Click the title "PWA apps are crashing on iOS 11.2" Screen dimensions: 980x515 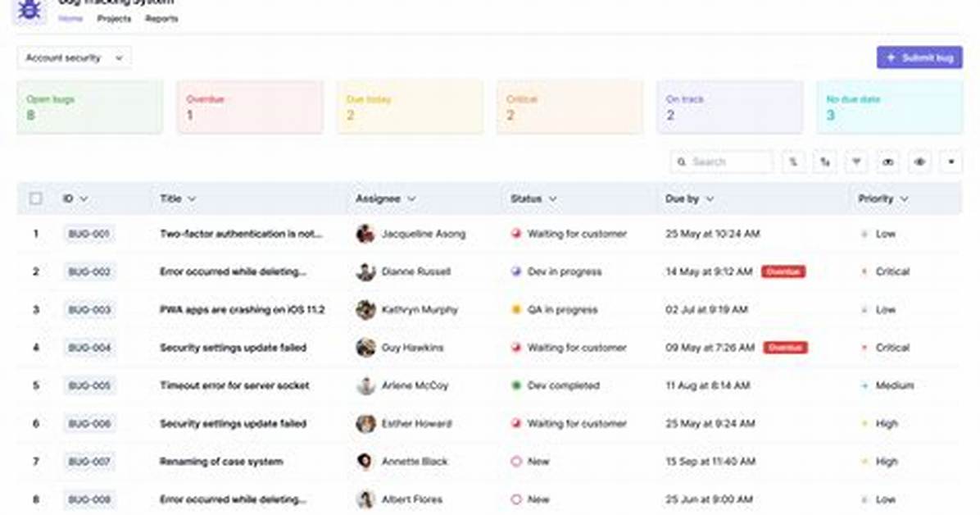pos(243,310)
